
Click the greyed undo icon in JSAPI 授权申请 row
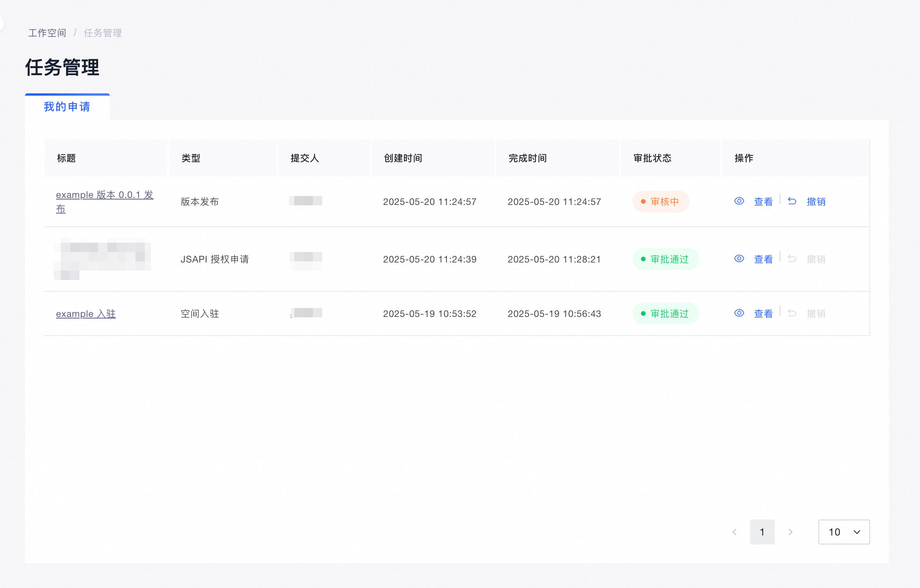coord(792,259)
